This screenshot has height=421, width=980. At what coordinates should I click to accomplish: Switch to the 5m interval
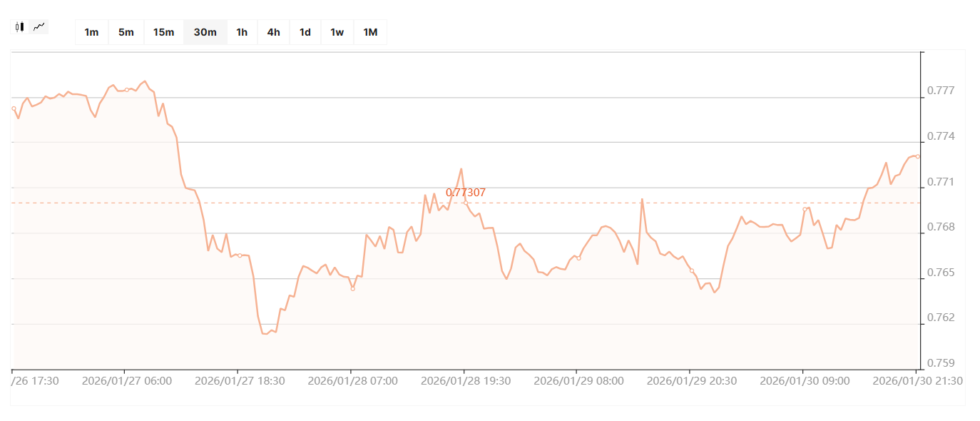(126, 32)
